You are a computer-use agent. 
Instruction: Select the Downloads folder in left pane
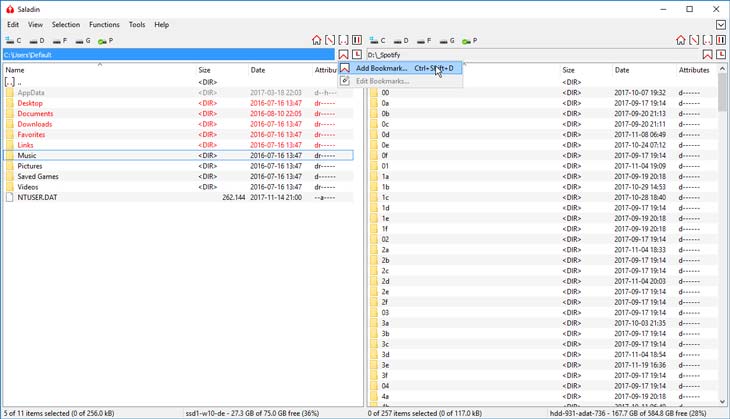click(x=35, y=124)
